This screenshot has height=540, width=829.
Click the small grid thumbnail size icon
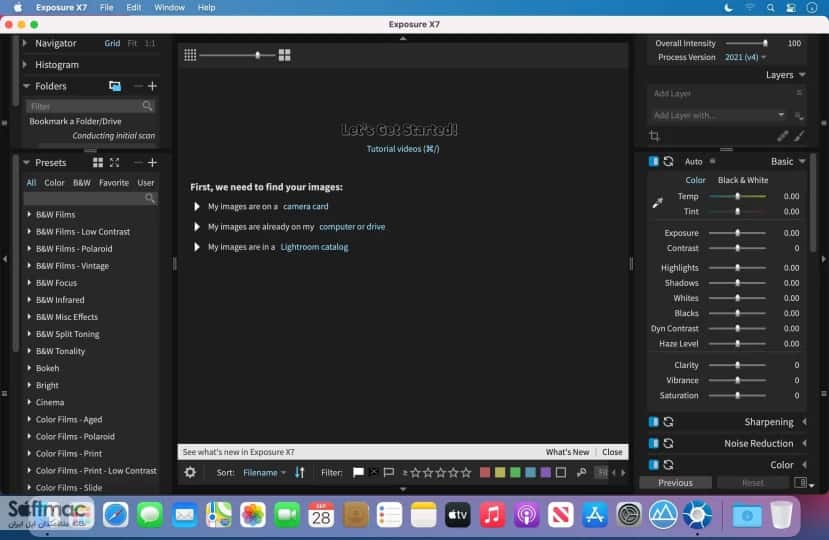[x=190, y=55]
